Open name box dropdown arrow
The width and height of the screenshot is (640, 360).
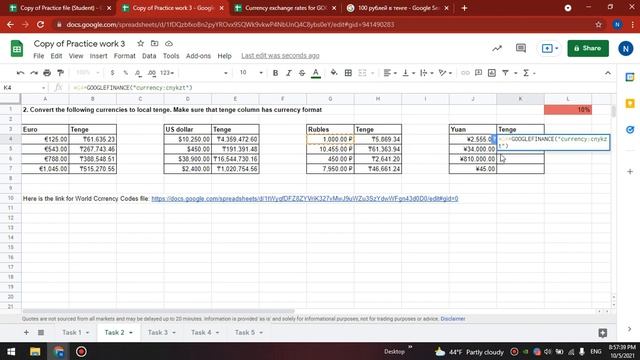coord(43,88)
